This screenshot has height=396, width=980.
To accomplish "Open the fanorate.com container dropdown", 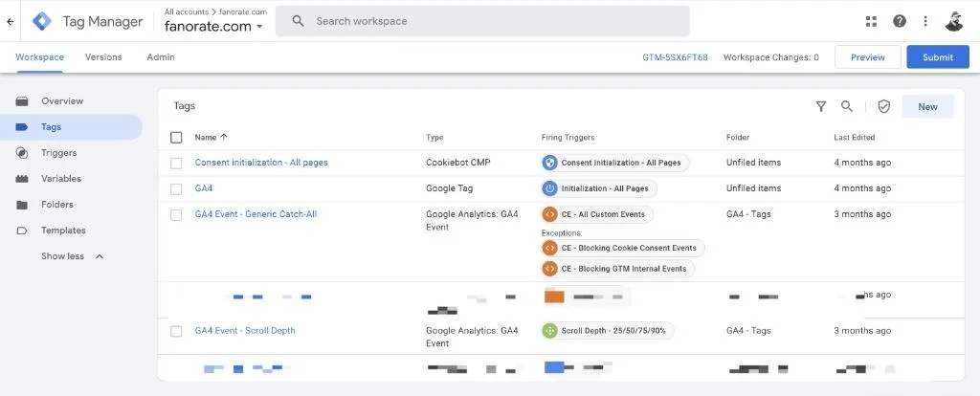I will (213, 27).
